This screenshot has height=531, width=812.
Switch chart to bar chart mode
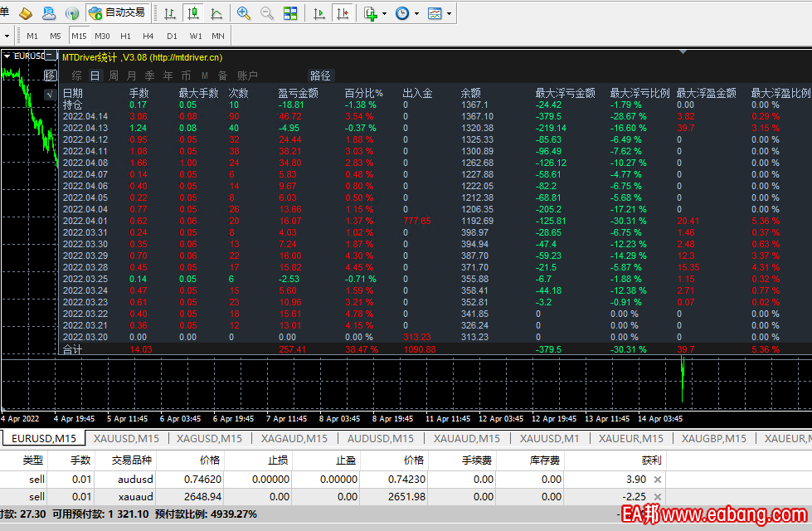(170, 13)
